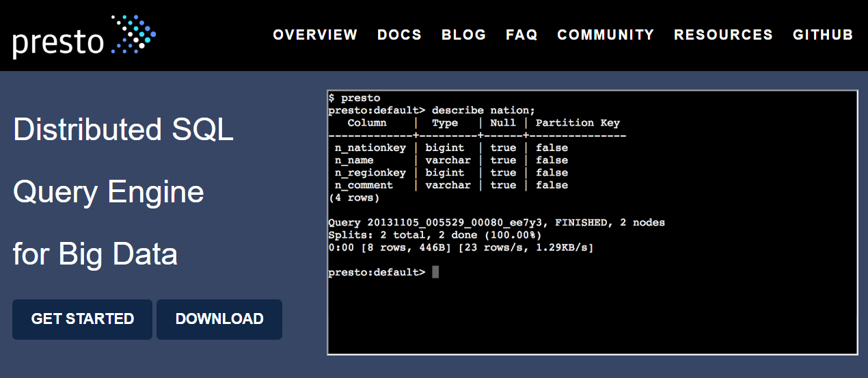Click the 'n_nationkey' row in terminal
Screen dimensions: 868x378
[x=451, y=148]
